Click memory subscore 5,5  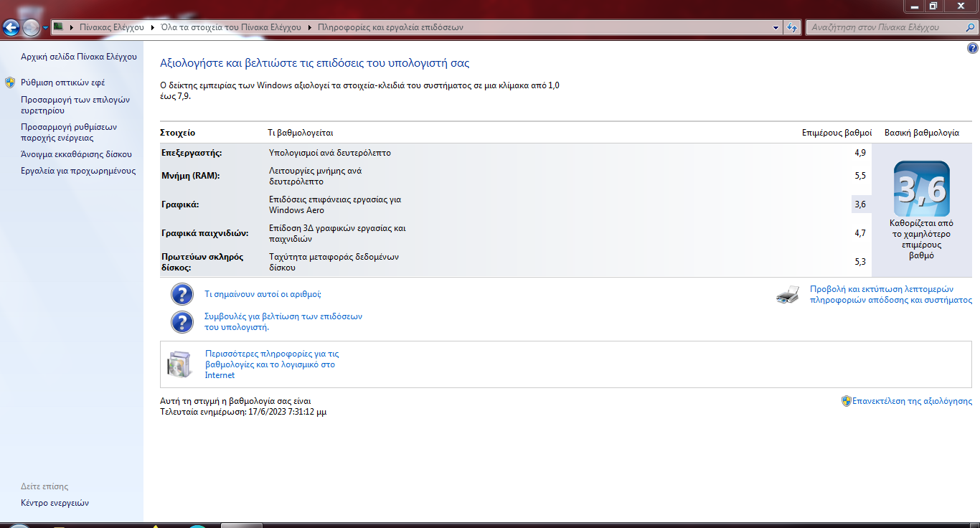tap(860, 176)
